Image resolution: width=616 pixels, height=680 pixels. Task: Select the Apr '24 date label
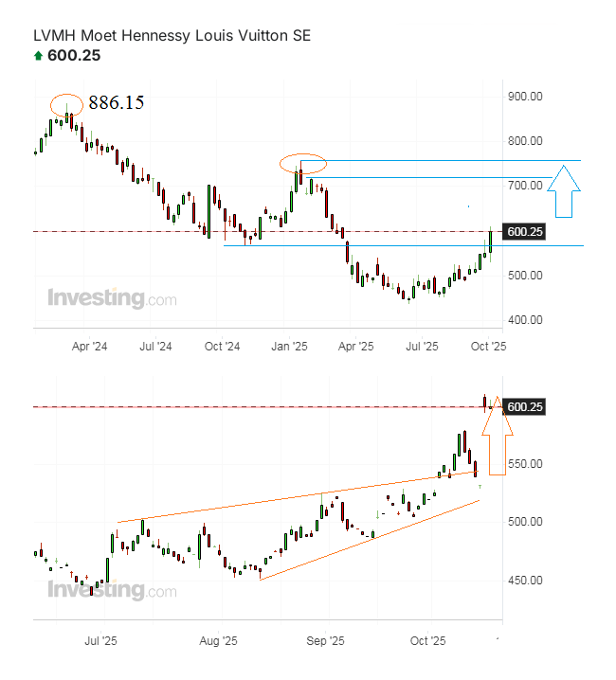pyautogui.click(x=90, y=347)
